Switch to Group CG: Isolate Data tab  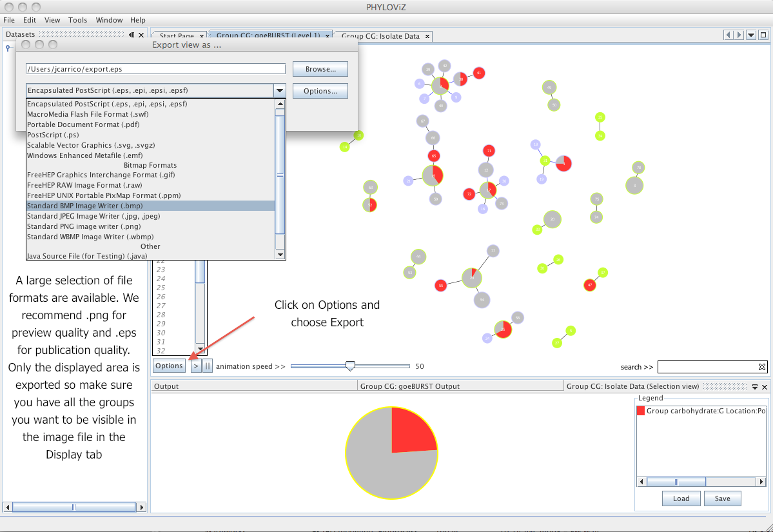coord(380,36)
